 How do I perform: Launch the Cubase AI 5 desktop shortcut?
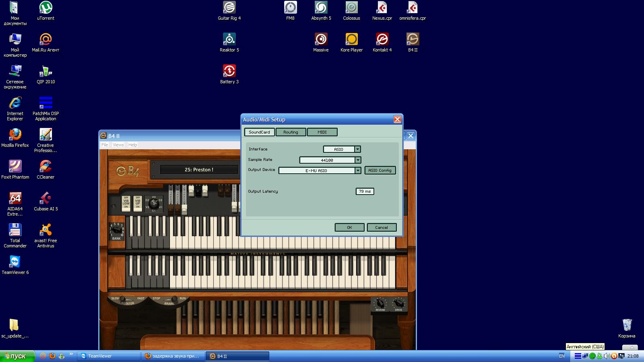pyautogui.click(x=45, y=202)
